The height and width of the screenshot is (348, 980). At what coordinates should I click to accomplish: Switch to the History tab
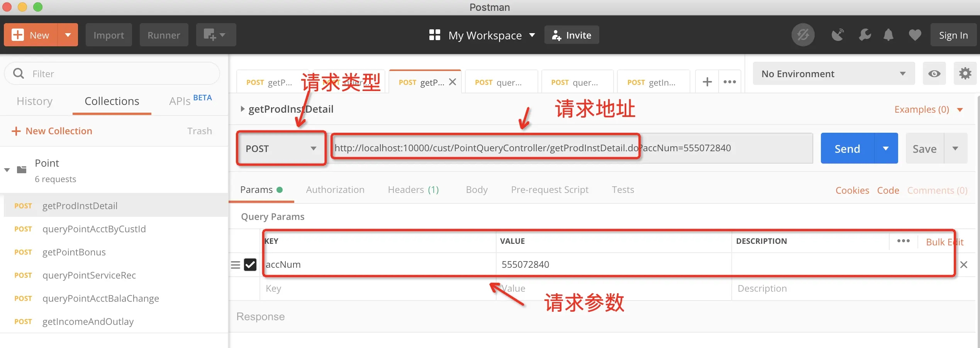tap(34, 101)
